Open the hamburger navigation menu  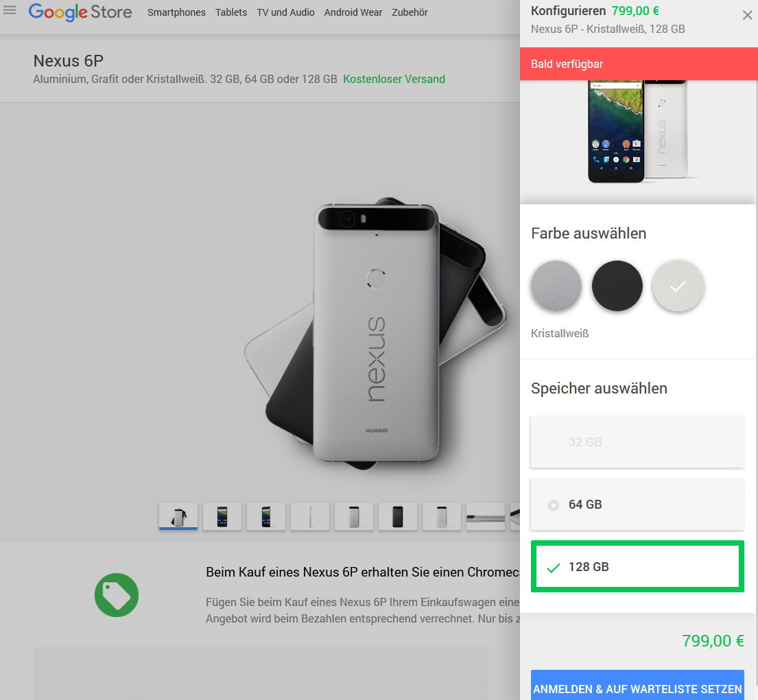click(x=9, y=10)
